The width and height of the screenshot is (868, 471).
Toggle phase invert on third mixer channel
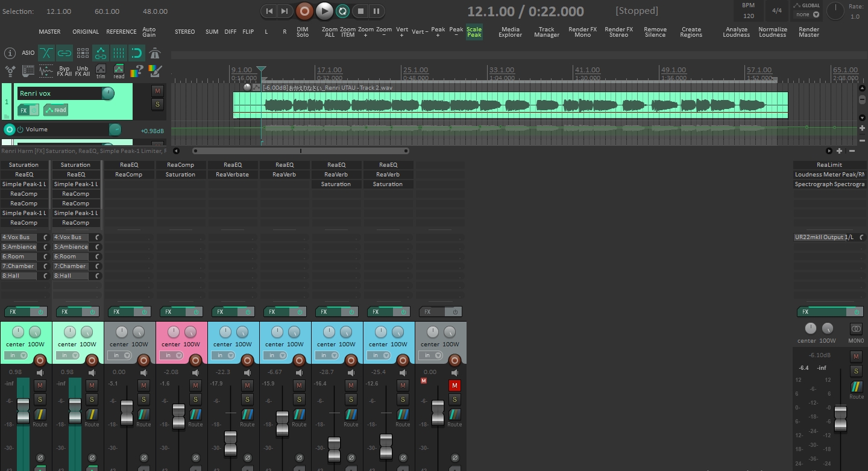pyautogui.click(x=144, y=458)
